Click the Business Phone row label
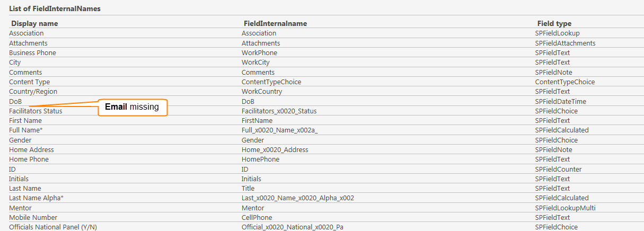This screenshot has height=231, width=644. pyautogui.click(x=32, y=53)
